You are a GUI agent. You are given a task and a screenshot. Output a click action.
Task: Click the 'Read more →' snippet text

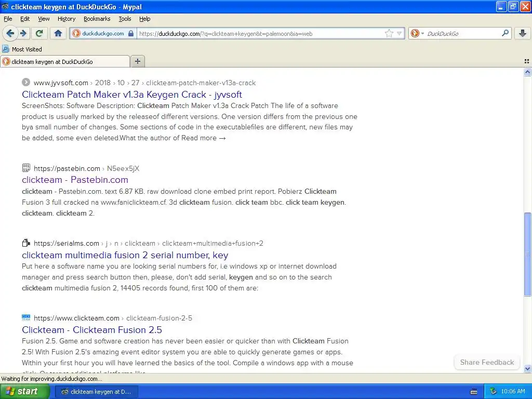204,138
